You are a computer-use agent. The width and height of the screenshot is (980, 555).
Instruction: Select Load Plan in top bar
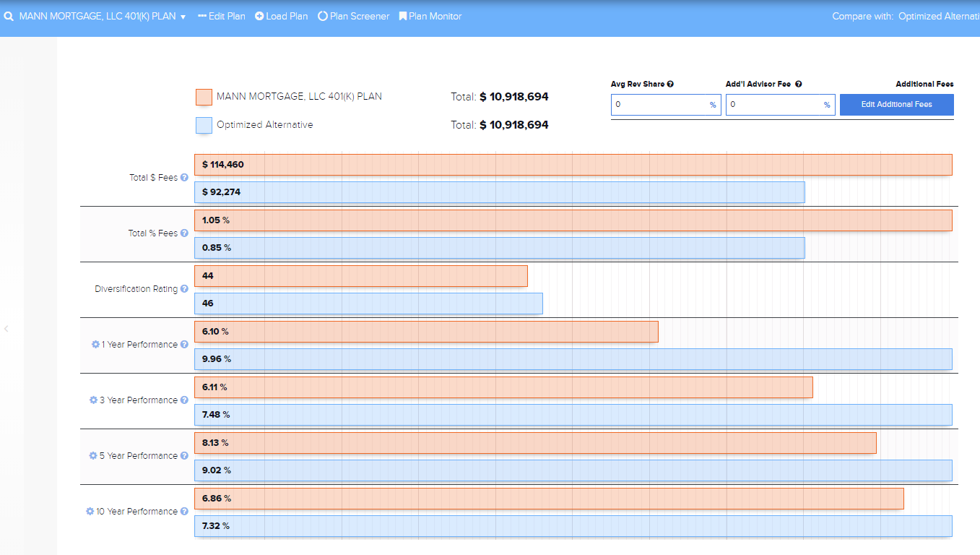tap(282, 16)
